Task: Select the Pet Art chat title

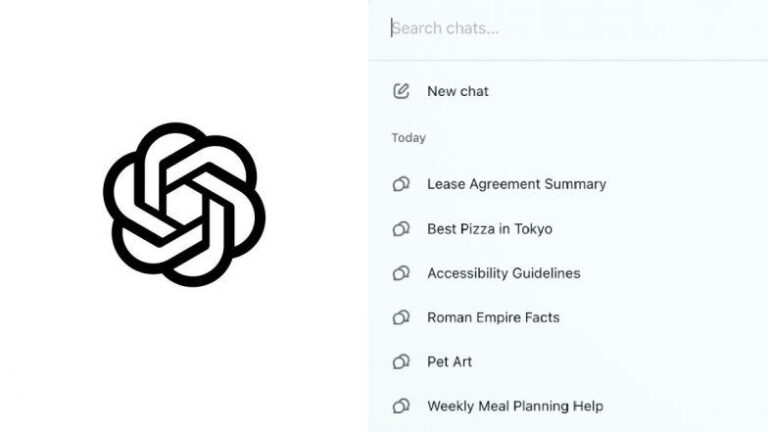Action: coord(450,362)
